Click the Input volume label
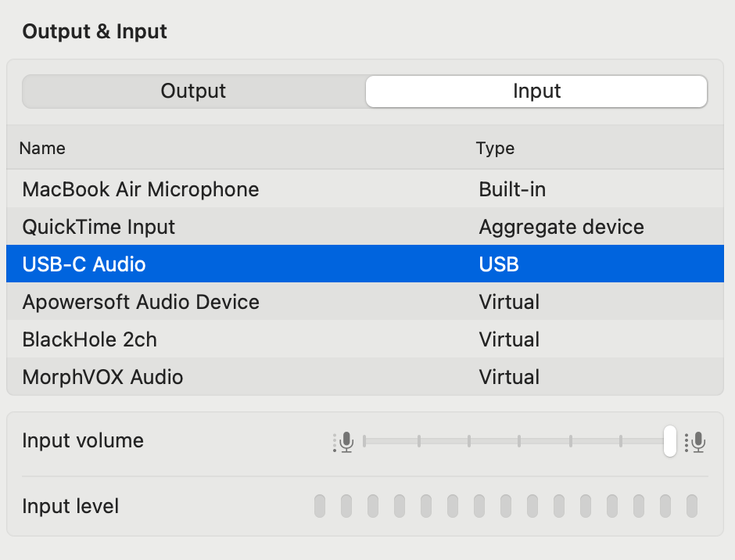Image resolution: width=735 pixels, height=560 pixels. (x=83, y=440)
